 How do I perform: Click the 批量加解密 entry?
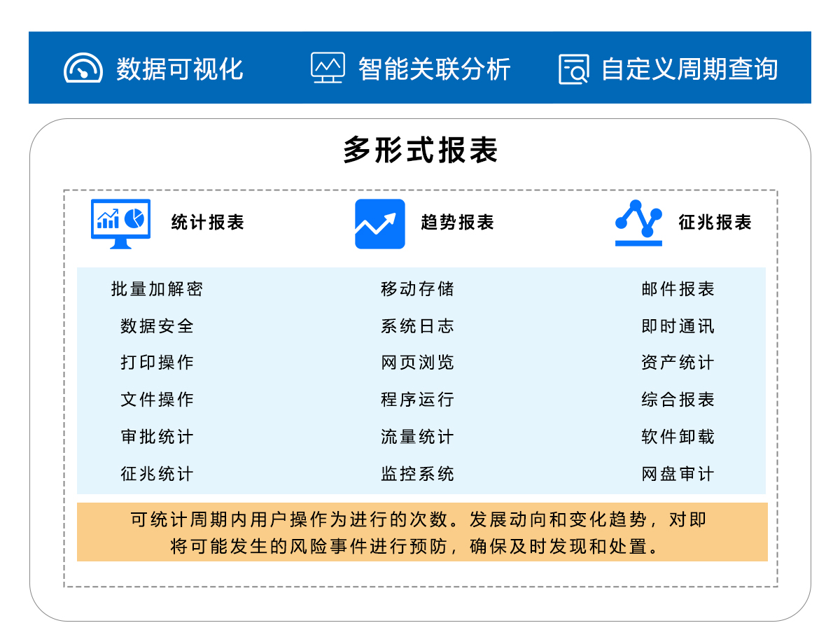point(157,289)
